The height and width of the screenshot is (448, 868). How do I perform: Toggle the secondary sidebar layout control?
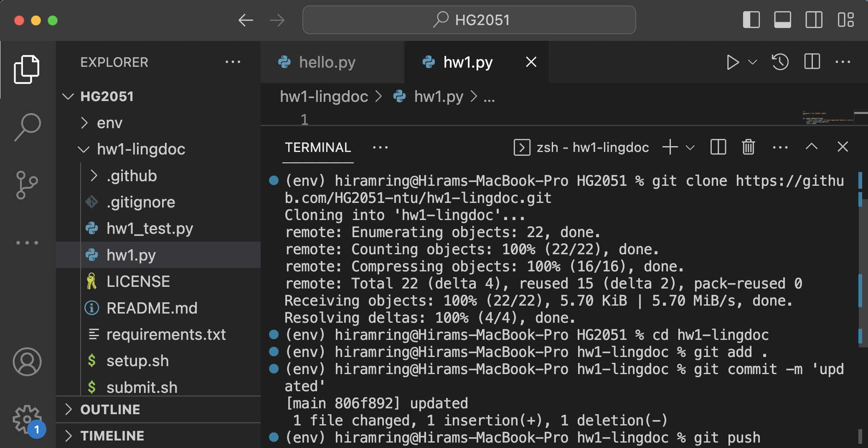(814, 20)
